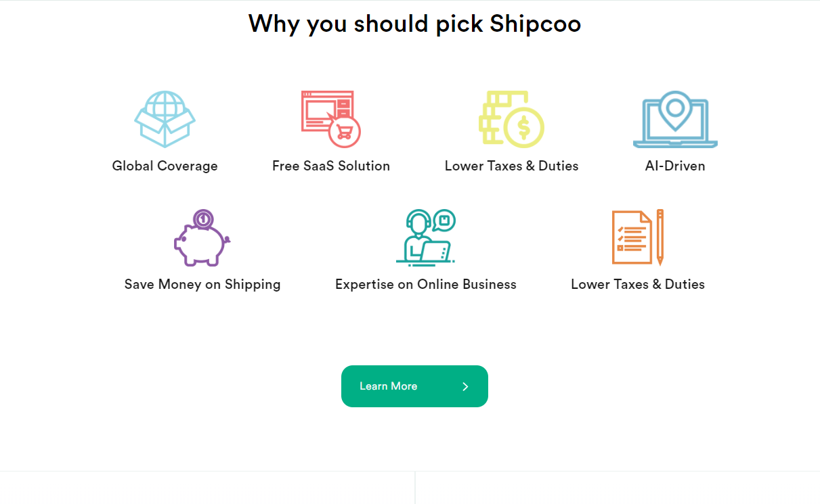
Task: Click Lower Taxes & Duties under orange document
Action: (638, 284)
